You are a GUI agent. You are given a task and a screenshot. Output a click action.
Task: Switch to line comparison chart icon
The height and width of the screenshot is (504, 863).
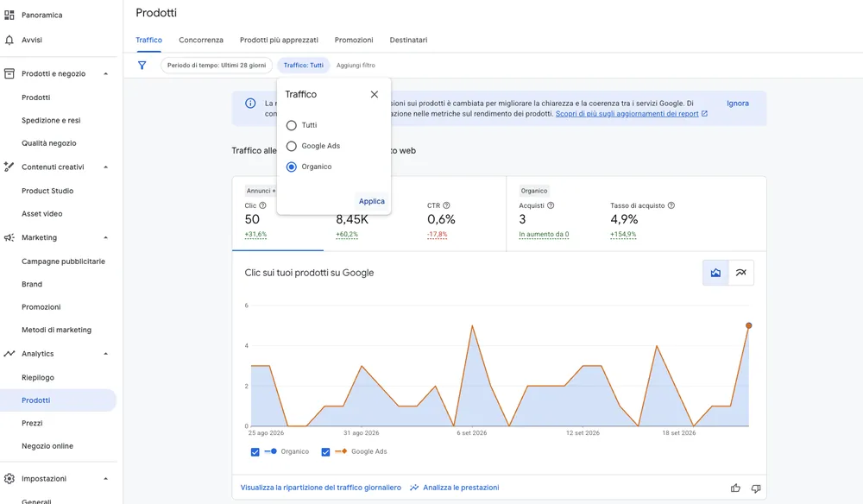(741, 273)
